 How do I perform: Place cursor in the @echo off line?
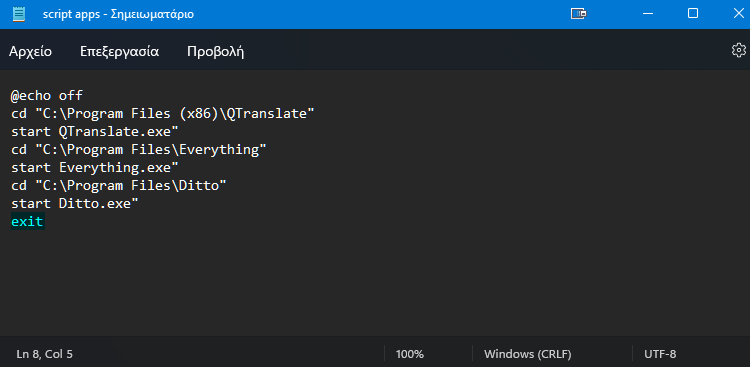tap(47, 96)
